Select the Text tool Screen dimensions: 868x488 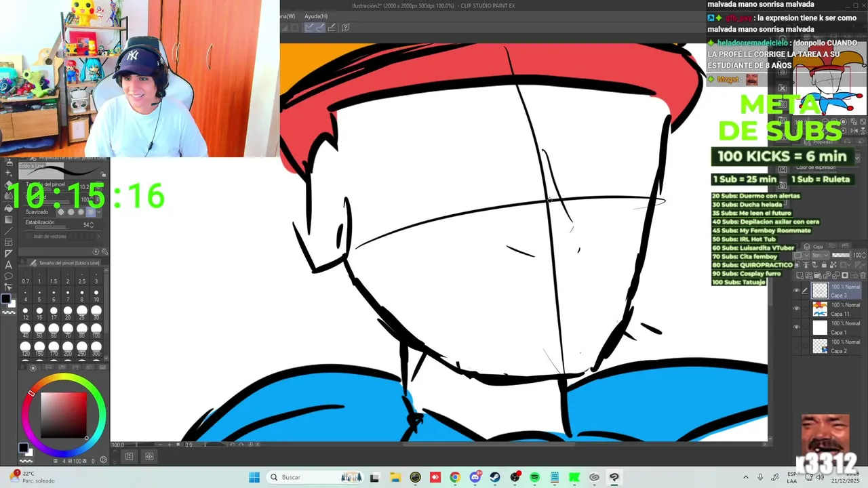click(x=9, y=265)
